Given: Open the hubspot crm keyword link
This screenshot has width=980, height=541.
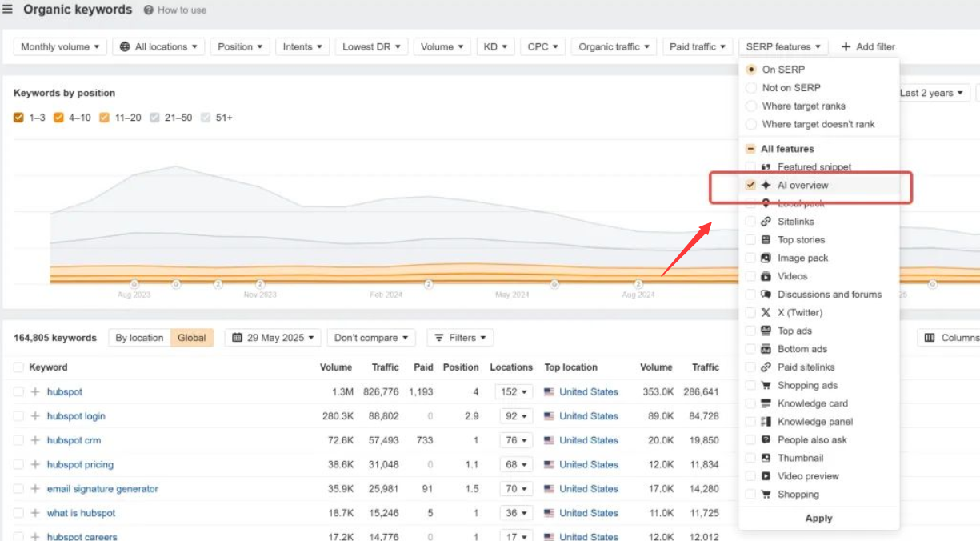Looking at the screenshot, I should (74, 441).
